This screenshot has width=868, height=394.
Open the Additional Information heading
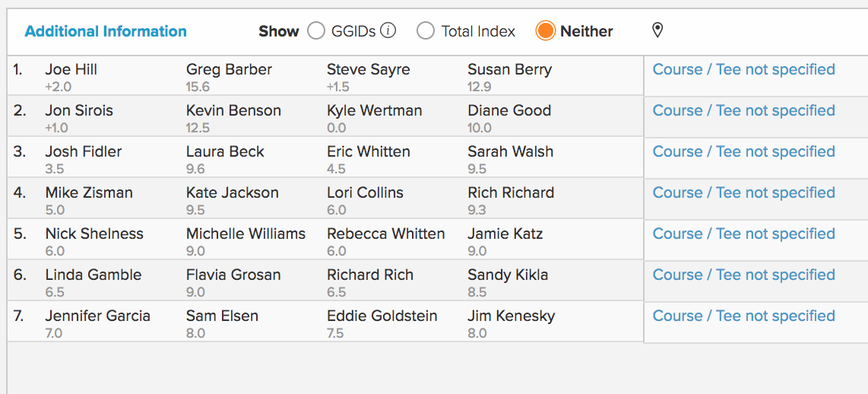(106, 32)
